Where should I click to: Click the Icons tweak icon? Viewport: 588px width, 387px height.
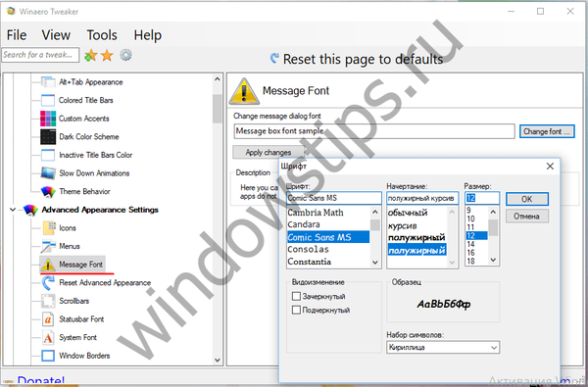(49, 228)
